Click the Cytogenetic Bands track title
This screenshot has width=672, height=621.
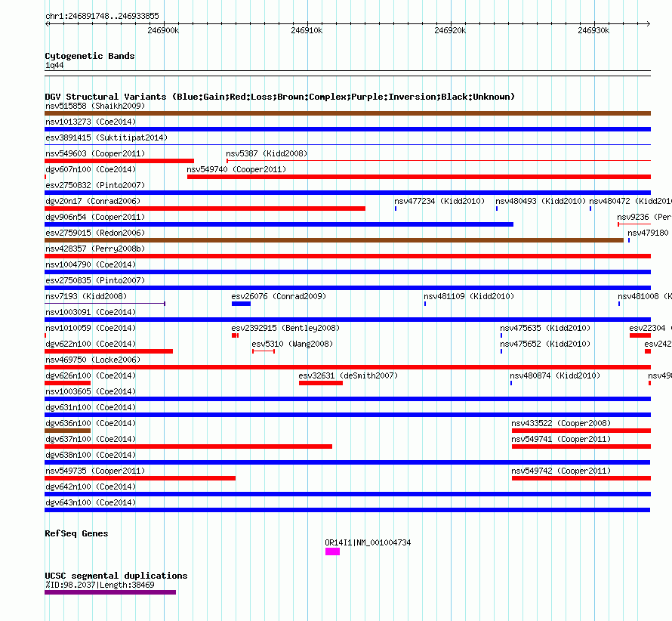point(90,56)
